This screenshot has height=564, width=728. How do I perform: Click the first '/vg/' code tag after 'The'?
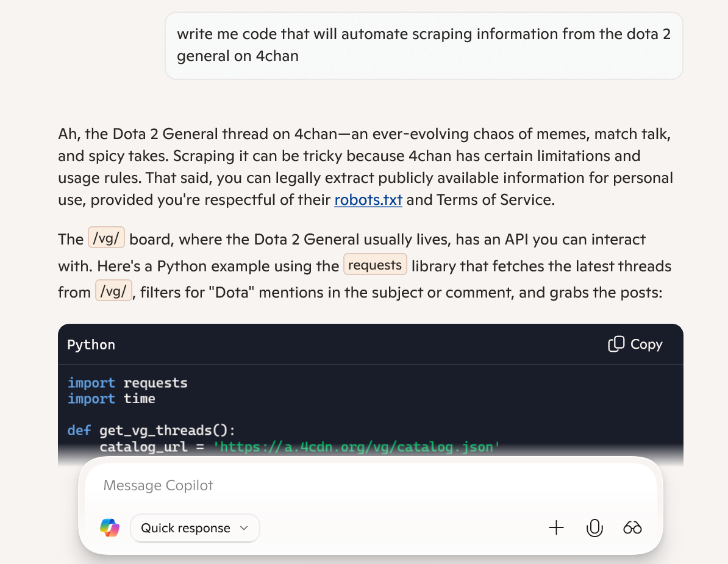pyautogui.click(x=106, y=238)
